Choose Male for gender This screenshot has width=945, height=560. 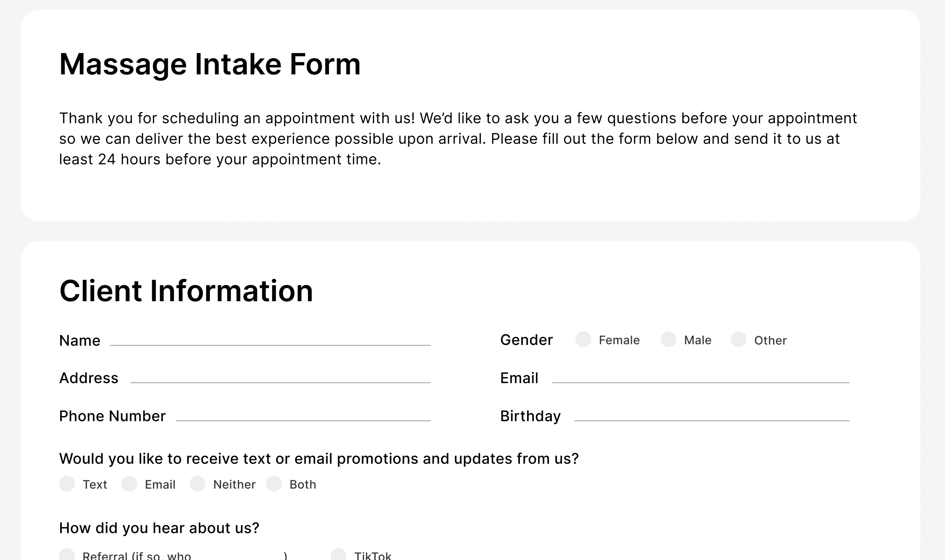pyautogui.click(x=669, y=340)
